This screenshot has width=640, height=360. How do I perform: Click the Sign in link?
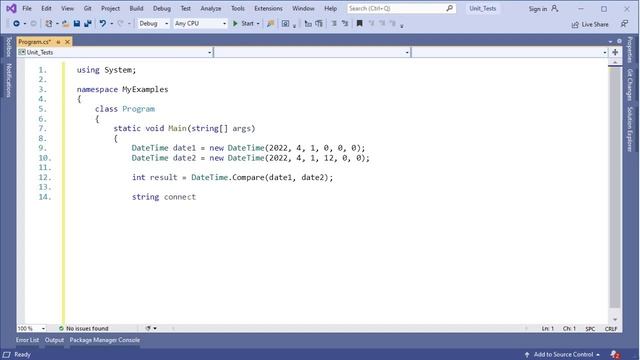(538, 9)
